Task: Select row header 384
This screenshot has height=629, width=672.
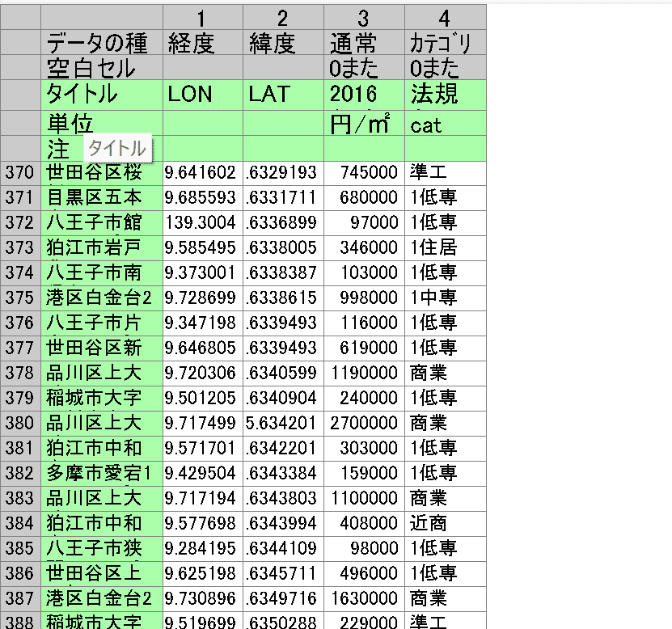Action: 20,524
